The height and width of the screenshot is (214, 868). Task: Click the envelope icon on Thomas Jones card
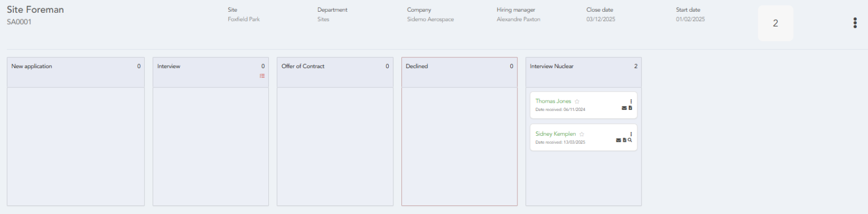[624, 108]
